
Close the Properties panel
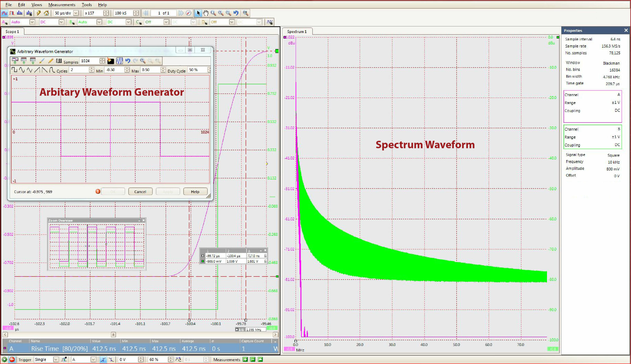click(x=626, y=30)
